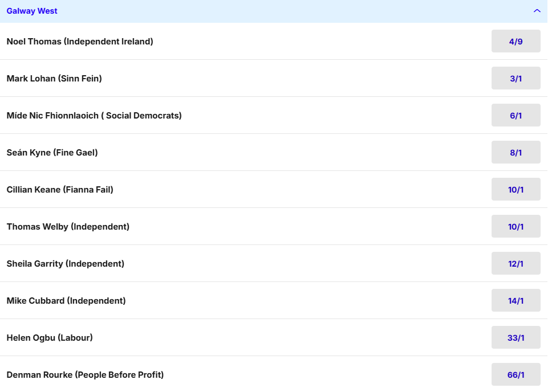Select 14/1 odds for Mike Cubbard
This screenshot has width=552, height=392.
click(516, 300)
